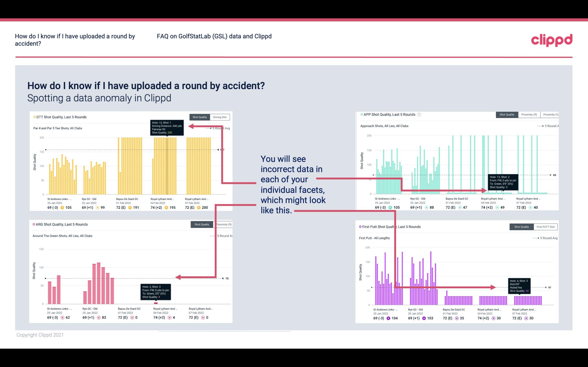
Task: Click St Andrews Links round in OTT chart
Action: pos(59,199)
